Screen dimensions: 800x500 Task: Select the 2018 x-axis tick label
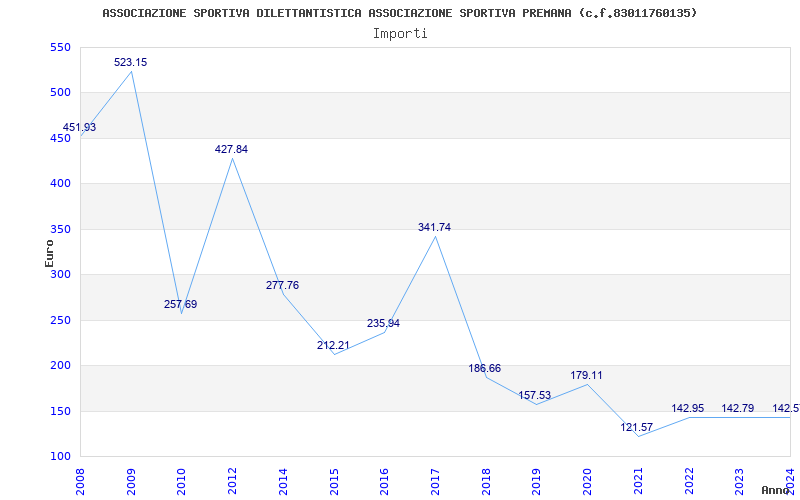(486, 482)
